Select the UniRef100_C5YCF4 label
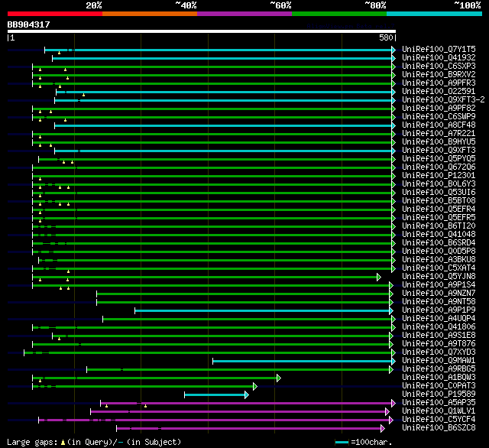 [x=439, y=420]
